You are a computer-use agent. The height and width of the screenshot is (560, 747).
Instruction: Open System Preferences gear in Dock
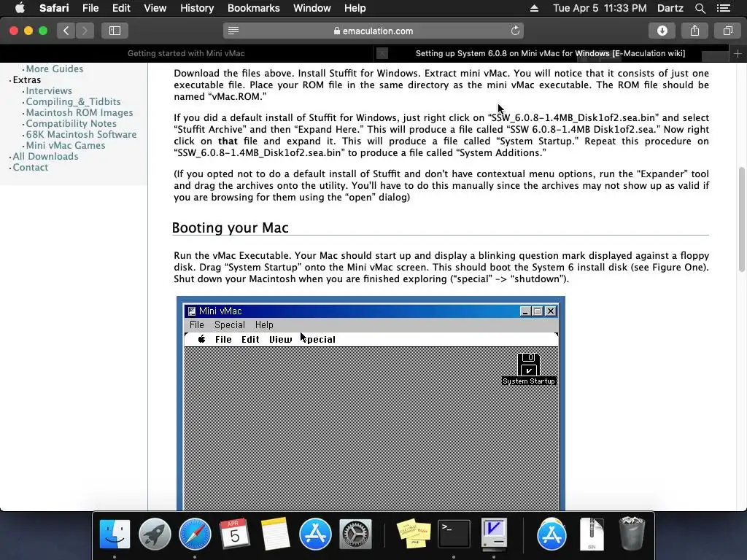355,534
